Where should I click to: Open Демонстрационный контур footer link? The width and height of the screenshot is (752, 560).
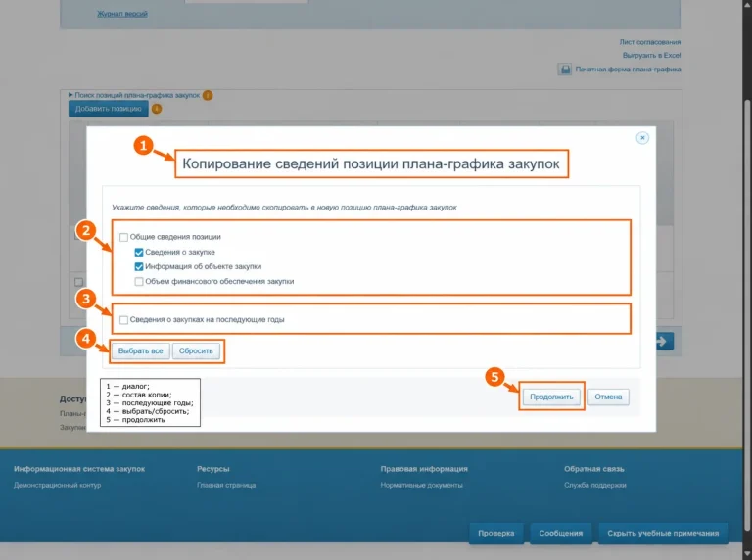(57, 486)
